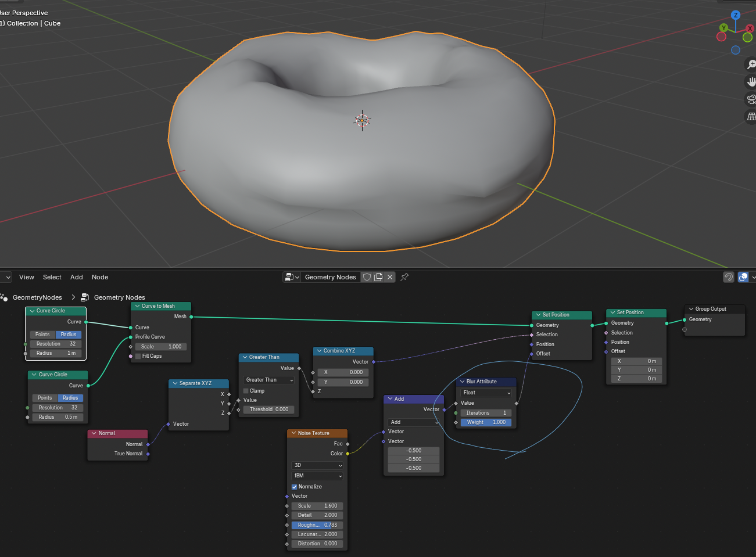
Task: Click the GeometryNodes modifier breadcrumb icon
Action: tap(4, 297)
